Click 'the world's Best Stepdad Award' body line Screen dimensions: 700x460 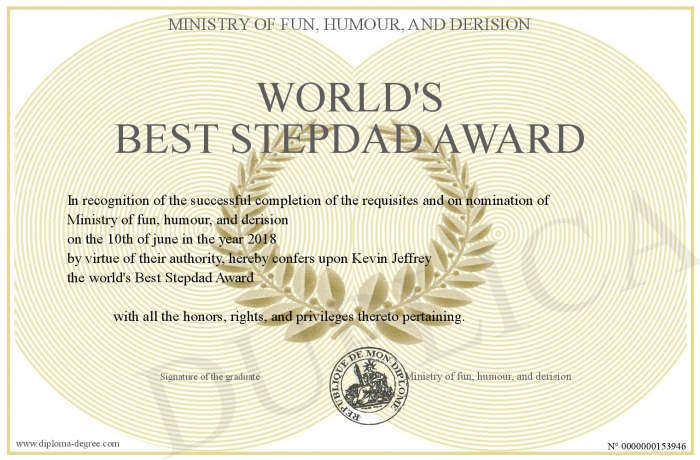pyautogui.click(x=160, y=276)
